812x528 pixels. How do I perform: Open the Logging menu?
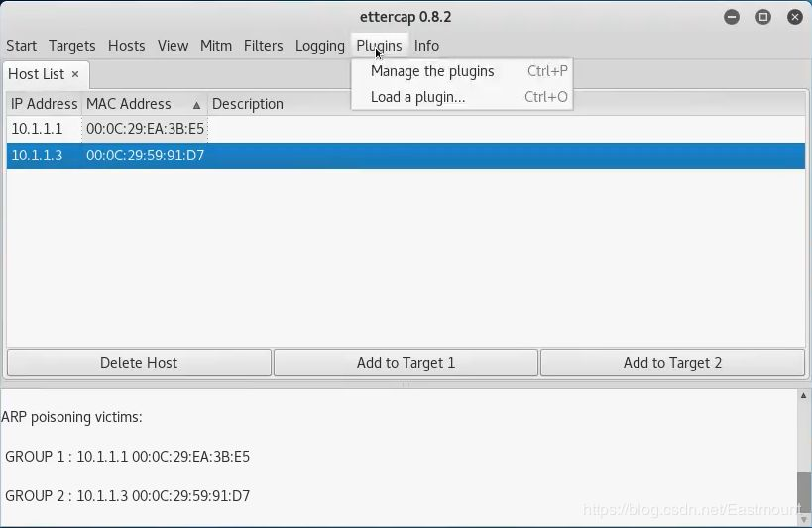coord(320,46)
